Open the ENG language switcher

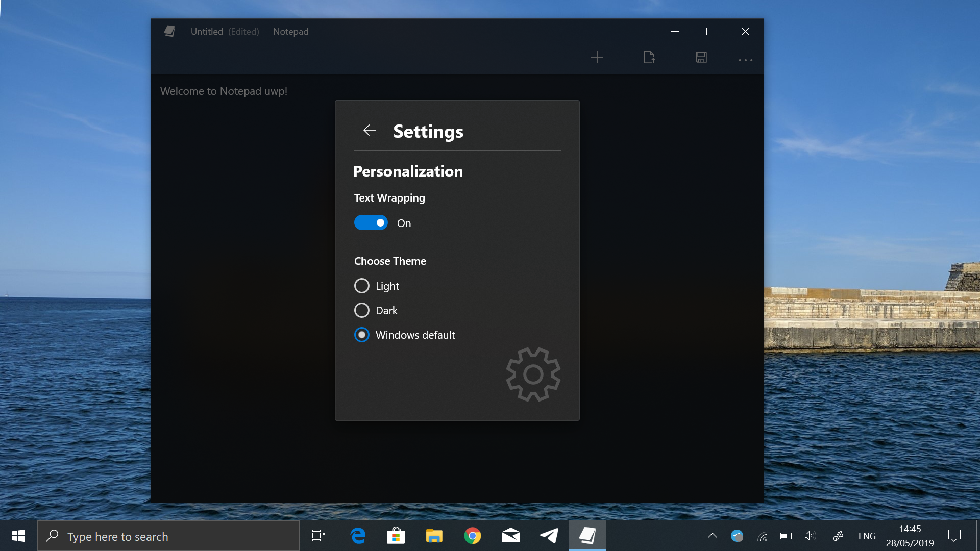(x=867, y=536)
